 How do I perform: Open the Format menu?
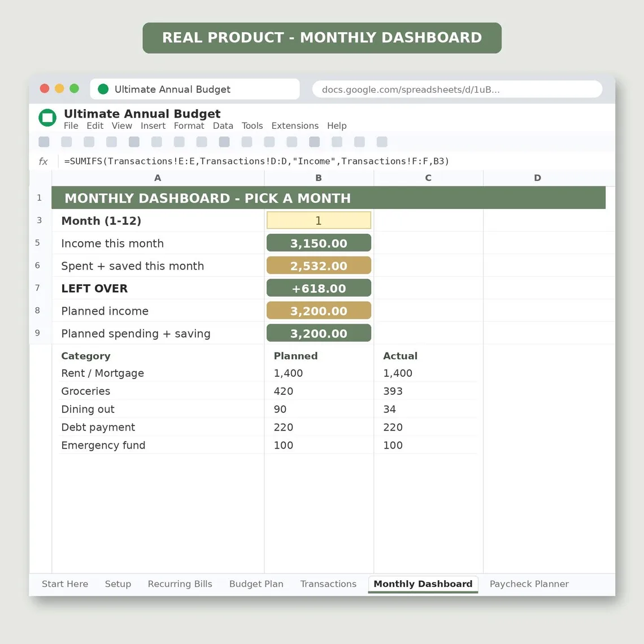[x=189, y=125]
